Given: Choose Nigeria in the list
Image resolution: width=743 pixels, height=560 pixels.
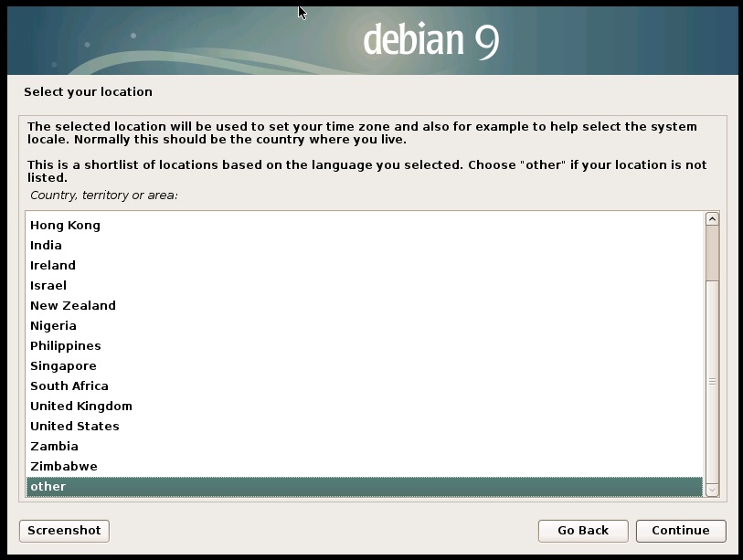Looking at the screenshot, I should point(53,325).
